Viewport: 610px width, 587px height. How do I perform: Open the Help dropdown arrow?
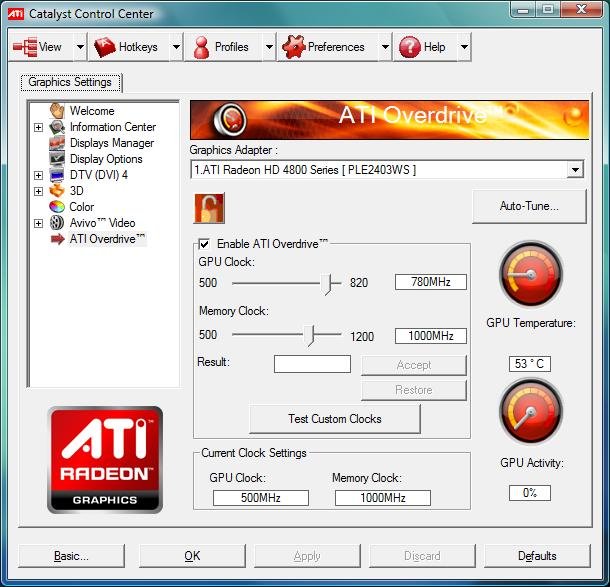(x=463, y=47)
